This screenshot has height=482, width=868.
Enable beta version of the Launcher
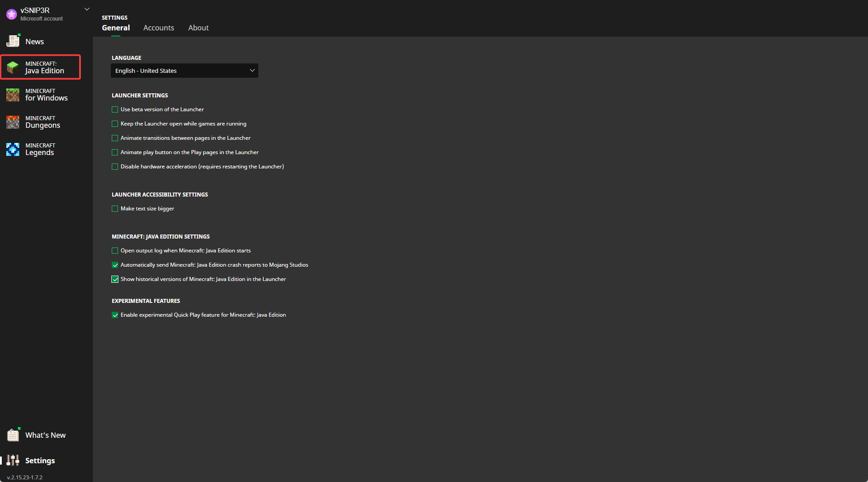point(115,109)
